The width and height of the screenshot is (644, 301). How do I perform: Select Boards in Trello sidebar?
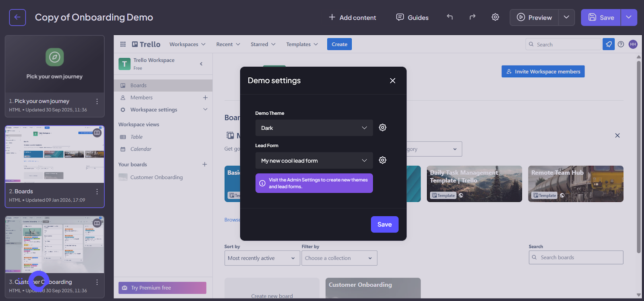163,85
